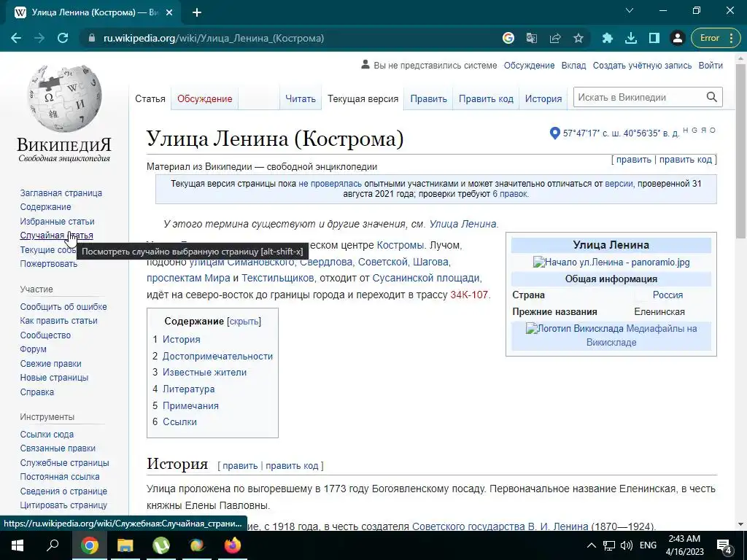Switch input language ENG indicator

[x=648, y=545]
